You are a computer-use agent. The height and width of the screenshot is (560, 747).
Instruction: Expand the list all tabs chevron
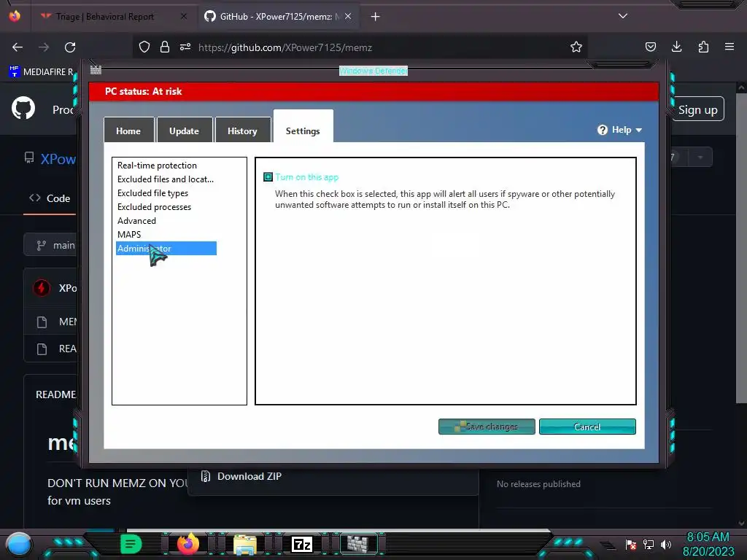click(623, 16)
